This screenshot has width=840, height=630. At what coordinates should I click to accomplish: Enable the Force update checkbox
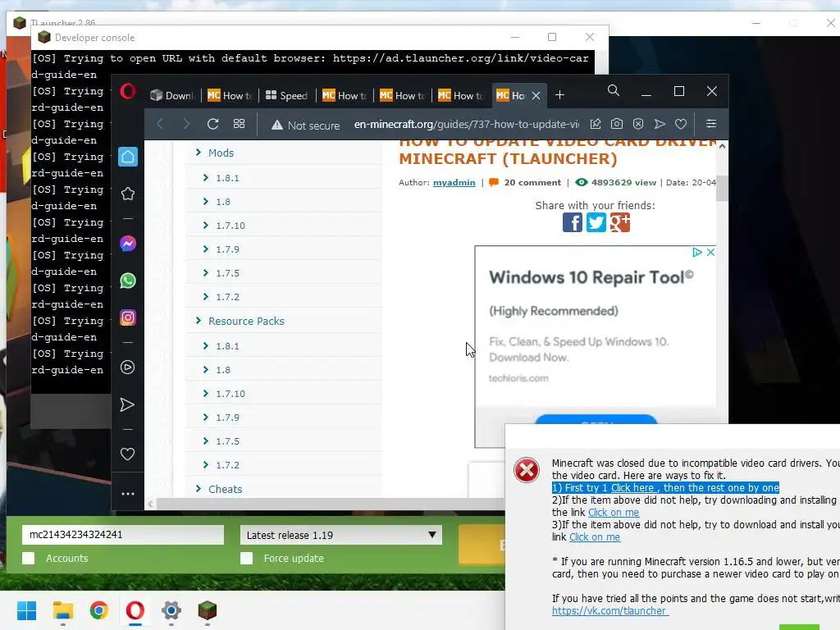[x=246, y=558]
